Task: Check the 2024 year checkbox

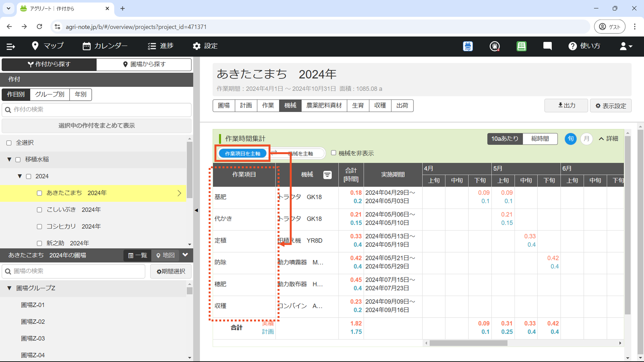Action: (x=29, y=176)
